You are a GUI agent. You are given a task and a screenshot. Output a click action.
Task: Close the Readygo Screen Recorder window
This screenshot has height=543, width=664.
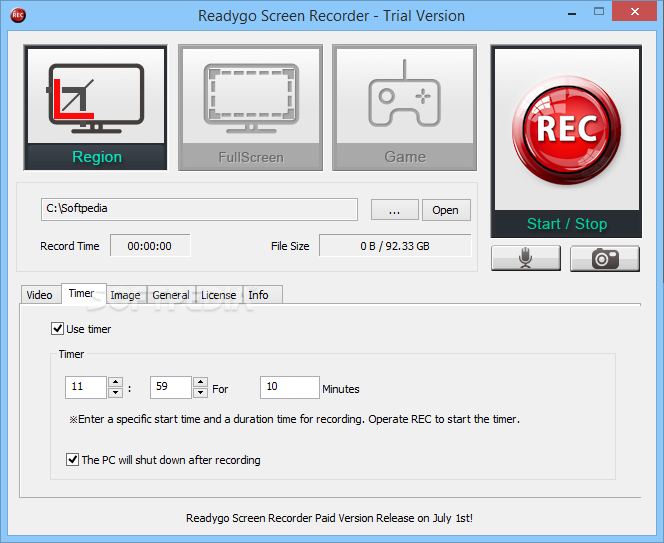634,12
